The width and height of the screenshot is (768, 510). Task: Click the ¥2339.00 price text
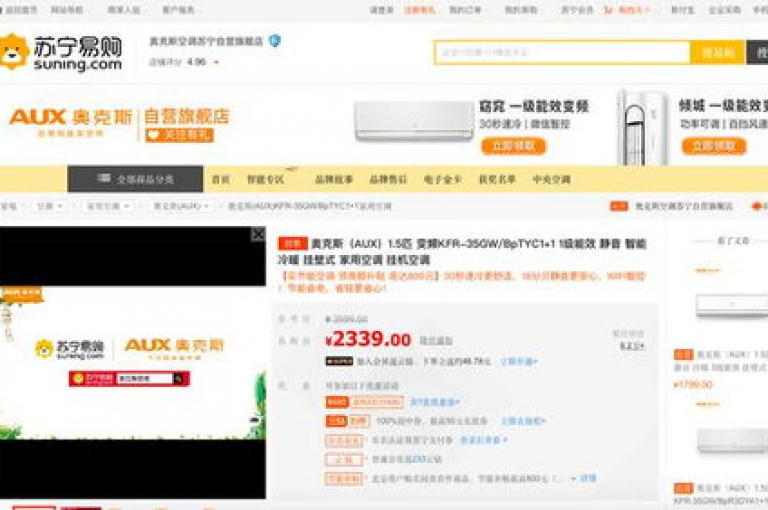[368, 339]
